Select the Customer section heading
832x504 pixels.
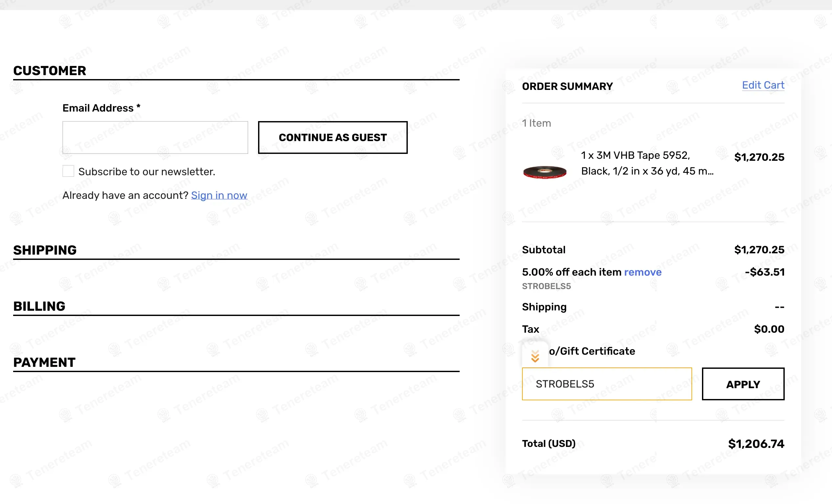50,71
